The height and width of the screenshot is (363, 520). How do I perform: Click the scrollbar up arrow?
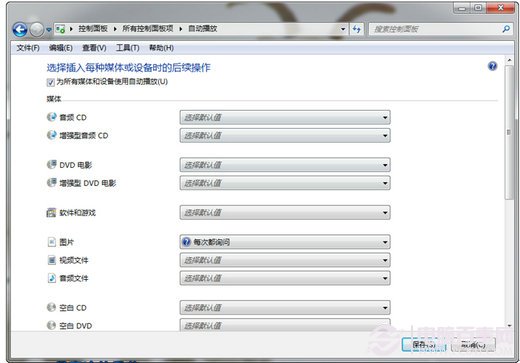[509, 60]
